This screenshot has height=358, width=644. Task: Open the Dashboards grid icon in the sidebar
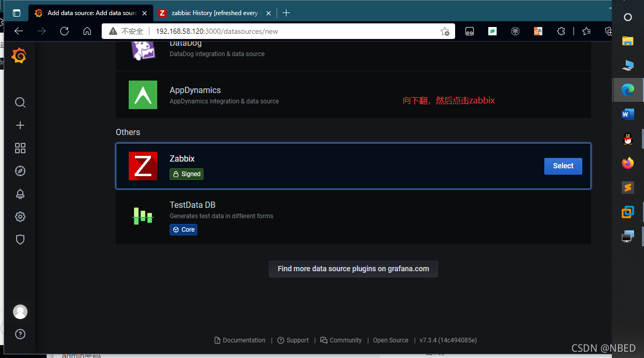click(x=20, y=148)
